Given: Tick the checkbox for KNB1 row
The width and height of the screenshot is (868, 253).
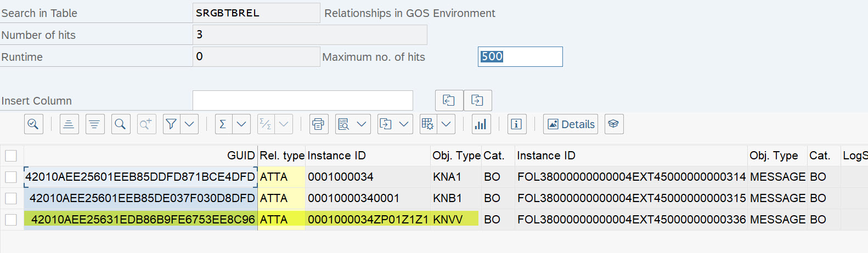Looking at the screenshot, I should click(11, 198).
